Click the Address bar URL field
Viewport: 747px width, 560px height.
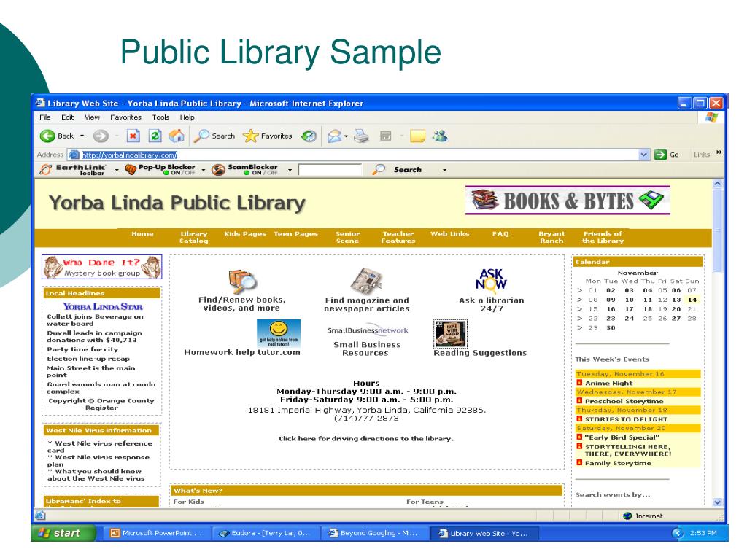[x=360, y=155]
